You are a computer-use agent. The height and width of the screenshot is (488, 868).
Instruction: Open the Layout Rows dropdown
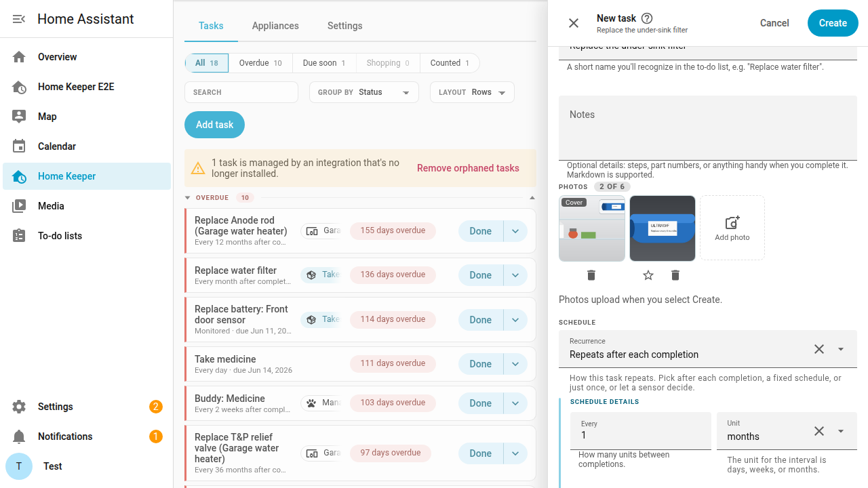coord(472,92)
